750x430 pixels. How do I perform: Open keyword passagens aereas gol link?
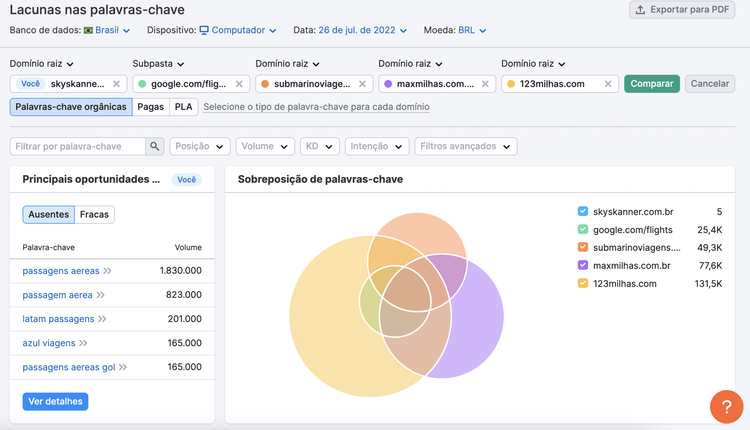tap(69, 367)
